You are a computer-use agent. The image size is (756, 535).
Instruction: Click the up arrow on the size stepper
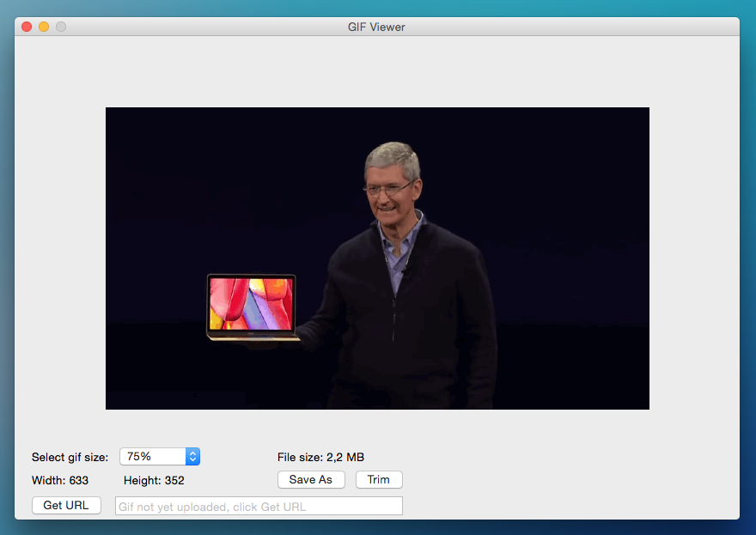point(191,453)
